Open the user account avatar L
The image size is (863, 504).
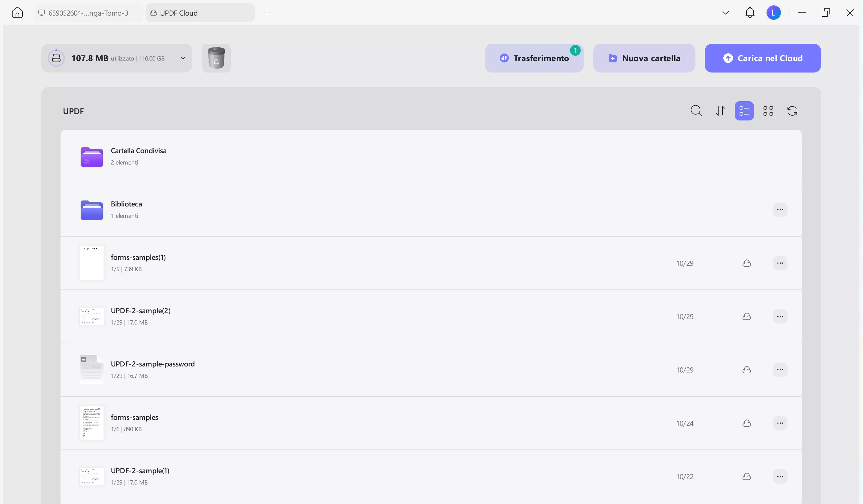773,13
